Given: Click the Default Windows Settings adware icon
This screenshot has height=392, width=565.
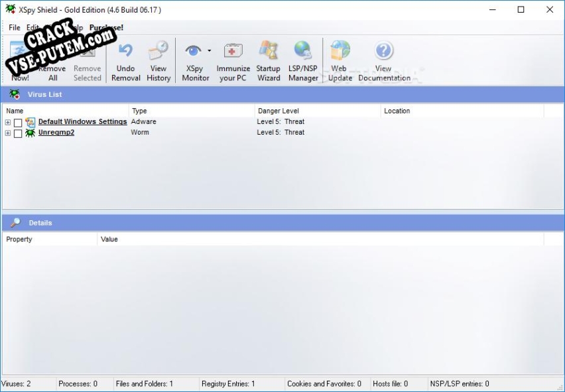Looking at the screenshot, I should [31, 123].
